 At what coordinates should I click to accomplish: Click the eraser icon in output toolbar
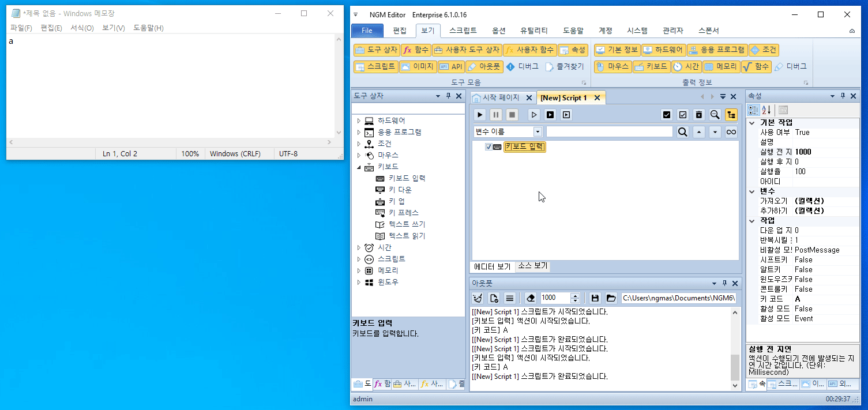coord(531,298)
